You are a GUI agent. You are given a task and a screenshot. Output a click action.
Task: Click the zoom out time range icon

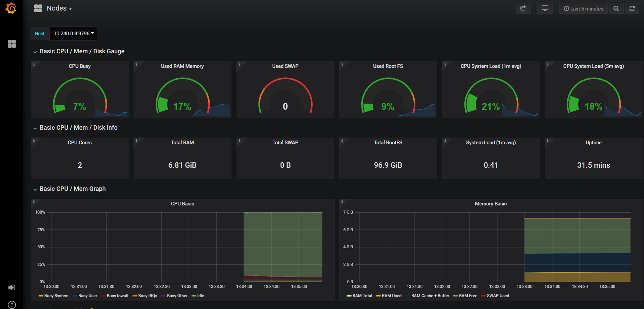coord(616,9)
